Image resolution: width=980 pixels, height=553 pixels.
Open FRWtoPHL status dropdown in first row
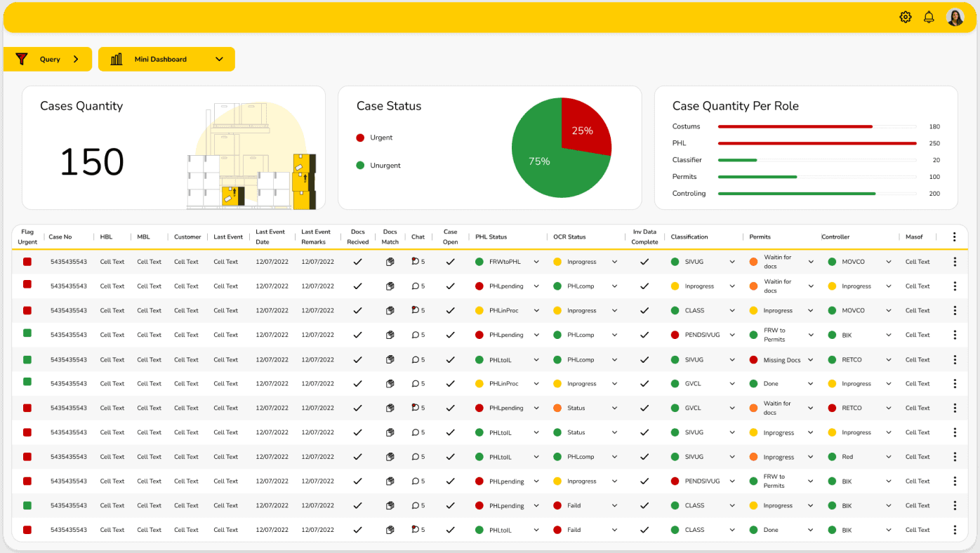tap(536, 262)
